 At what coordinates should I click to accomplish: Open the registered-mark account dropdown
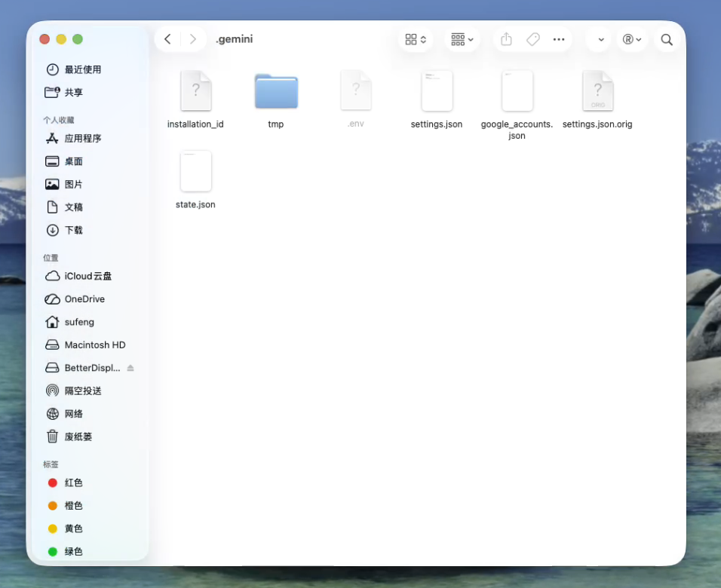tap(631, 39)
